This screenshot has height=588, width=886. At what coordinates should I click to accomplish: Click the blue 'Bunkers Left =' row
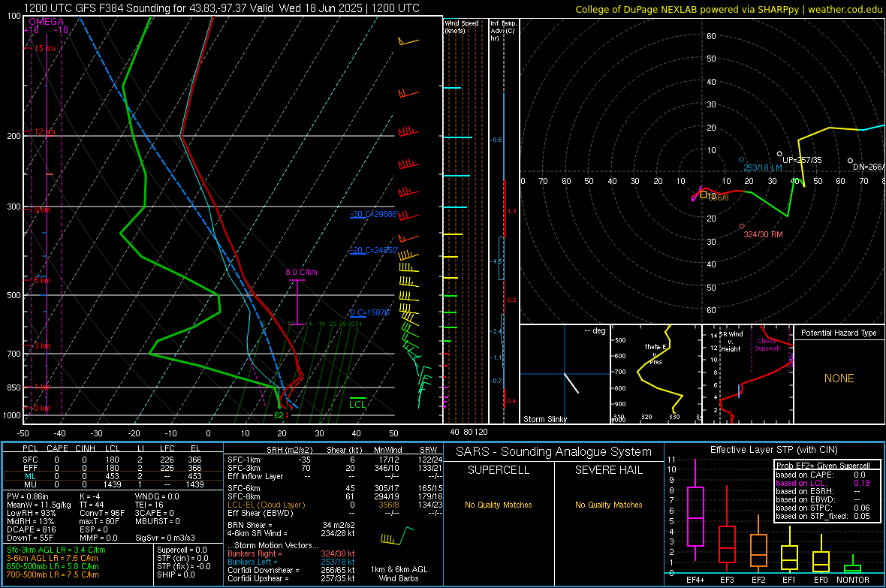pos(291,562)
